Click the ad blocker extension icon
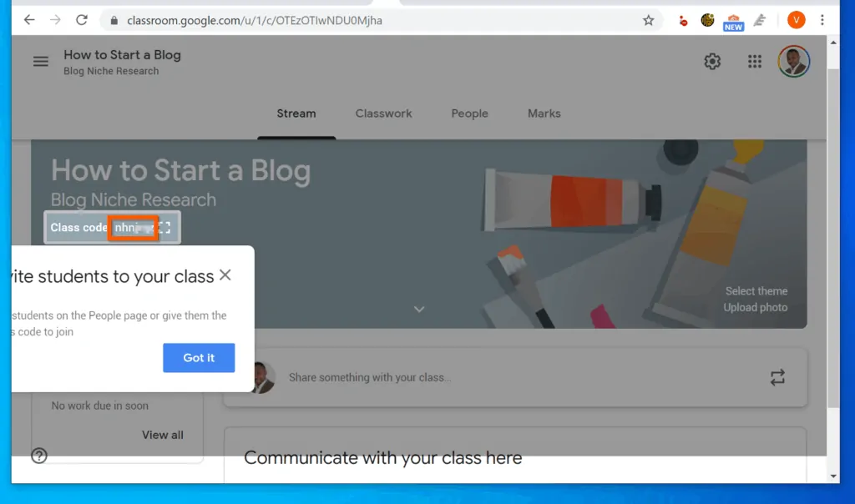 (683, 19)
